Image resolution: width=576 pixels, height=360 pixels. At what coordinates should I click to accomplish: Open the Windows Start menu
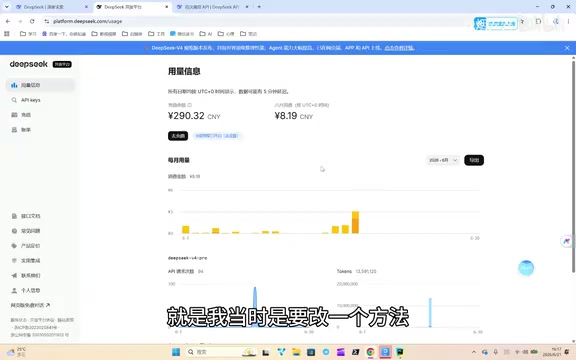point(176,352)
